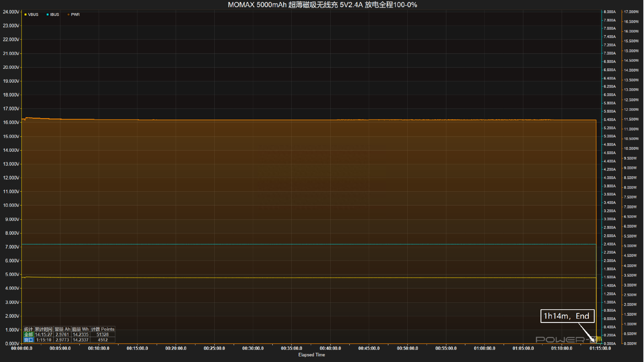
Task: Select the 14.2337 energy value
Action: pos(80,340)
